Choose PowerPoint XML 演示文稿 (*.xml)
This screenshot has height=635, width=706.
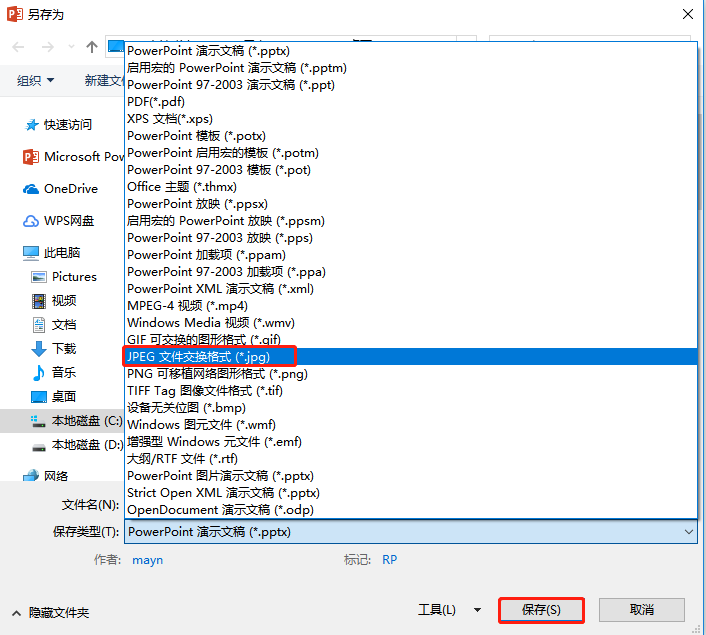click(x=411, y=289)
